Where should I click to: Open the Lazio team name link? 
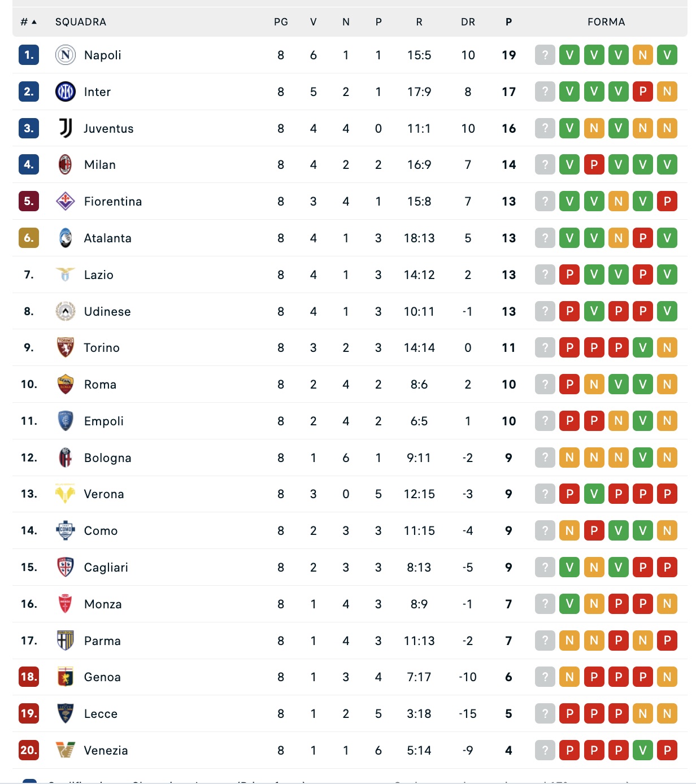99,275
